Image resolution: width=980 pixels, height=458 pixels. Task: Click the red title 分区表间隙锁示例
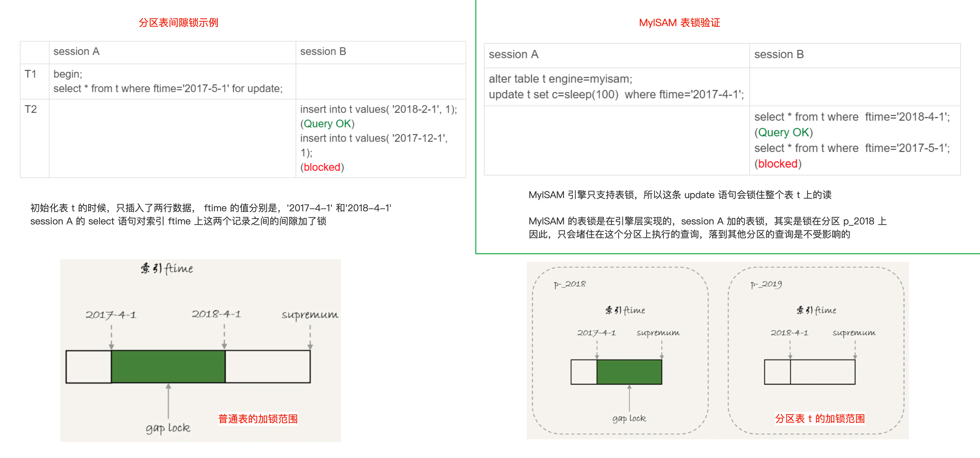pos(178,22)
